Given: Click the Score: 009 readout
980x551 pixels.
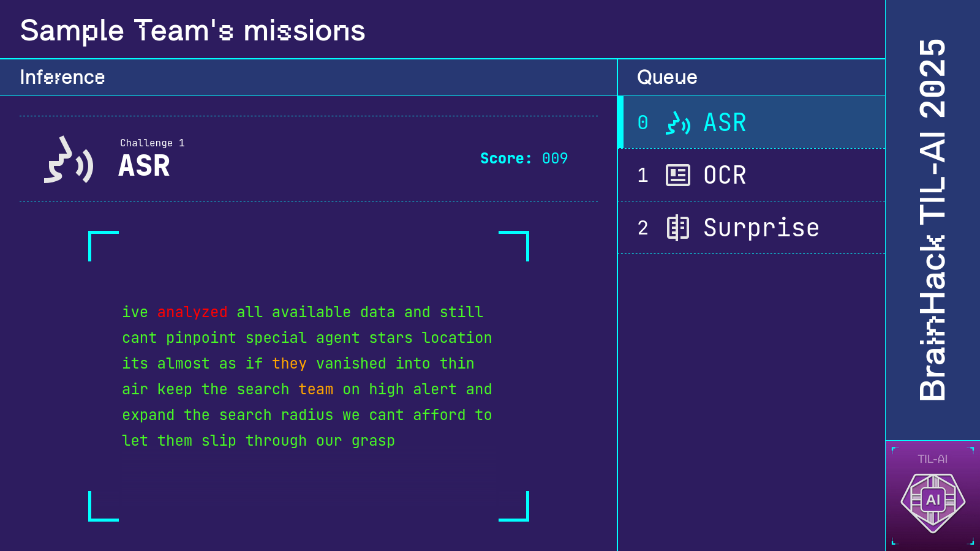Looking at the screenshot, I should click(x=524, y=159).
